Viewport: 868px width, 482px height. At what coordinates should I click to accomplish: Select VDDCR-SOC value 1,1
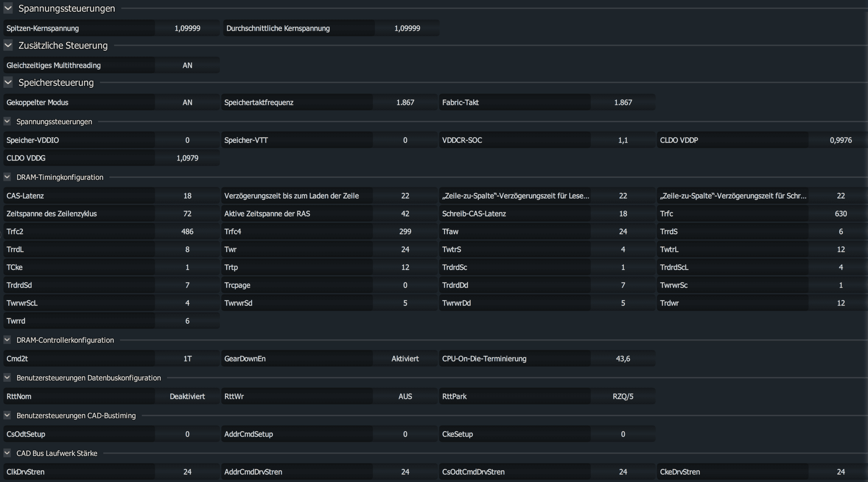point(623,140)
